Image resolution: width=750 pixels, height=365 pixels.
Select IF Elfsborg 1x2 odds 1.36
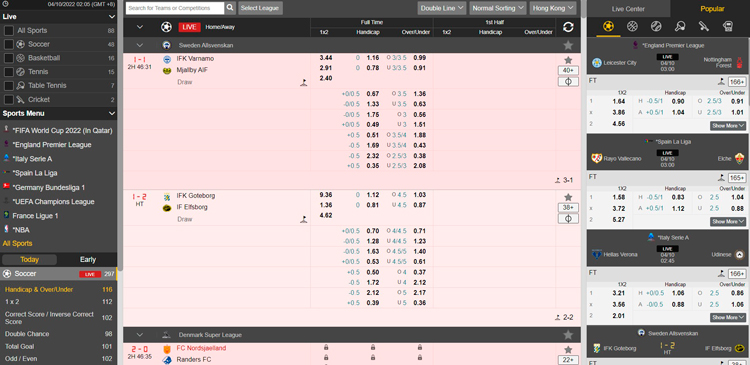point(325,205)
